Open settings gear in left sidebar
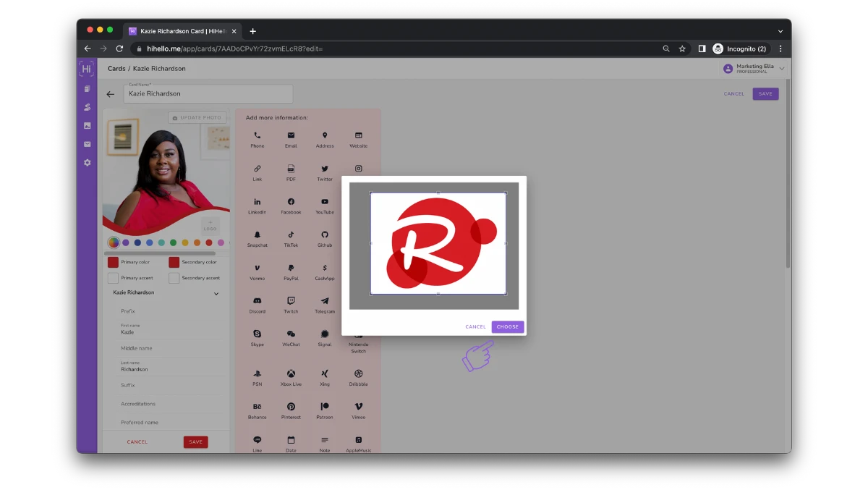This screenshot has height=490, width=868. tap(87, 163)
